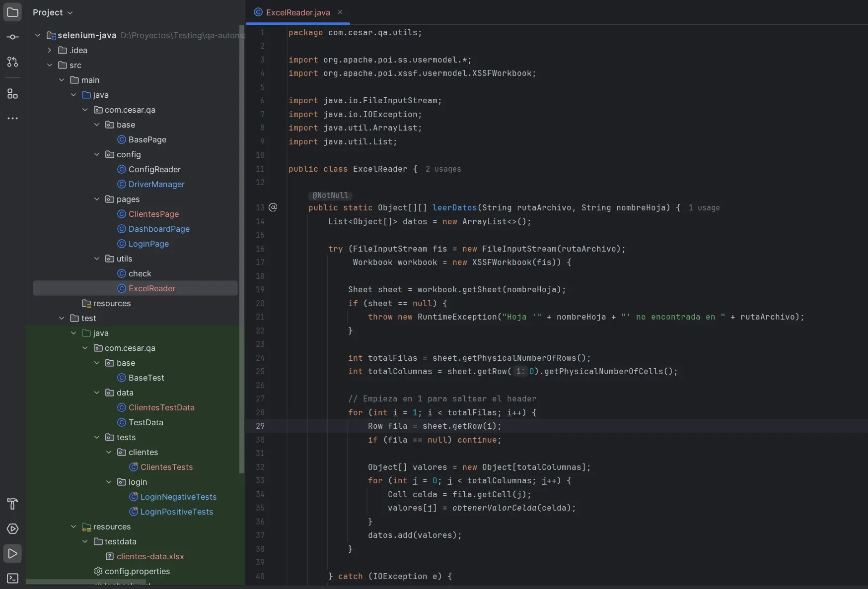
Task: Click the 1 usage inlay hint
Action: (704, 208)
